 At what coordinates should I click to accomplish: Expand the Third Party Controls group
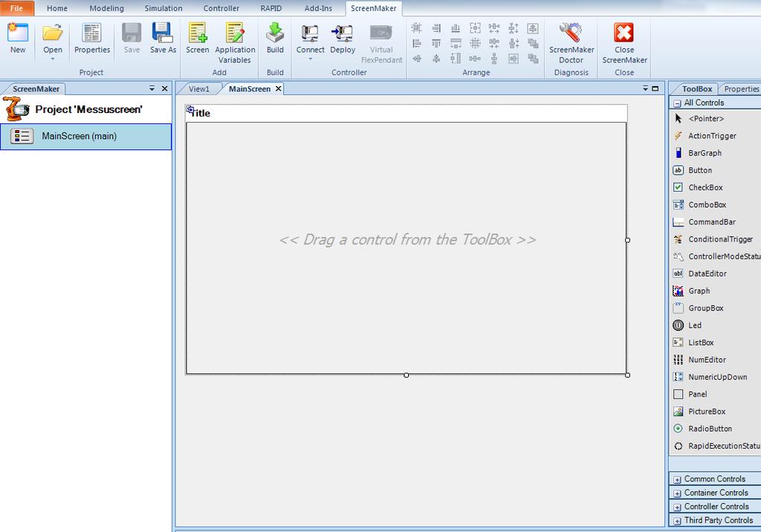677,521
